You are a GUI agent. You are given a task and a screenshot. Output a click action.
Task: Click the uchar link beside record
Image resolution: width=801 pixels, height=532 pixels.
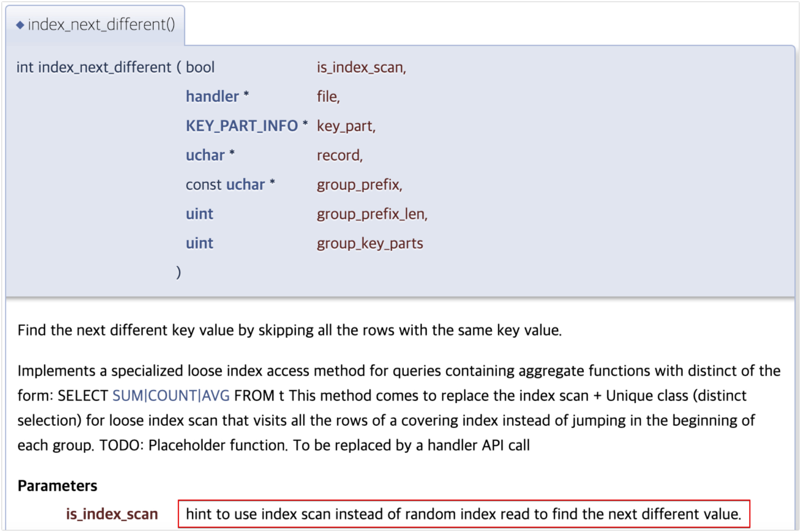coord(205,155)
